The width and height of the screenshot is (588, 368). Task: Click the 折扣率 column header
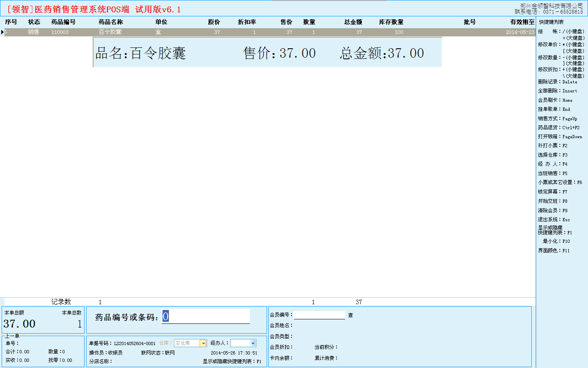click(247, 22)
